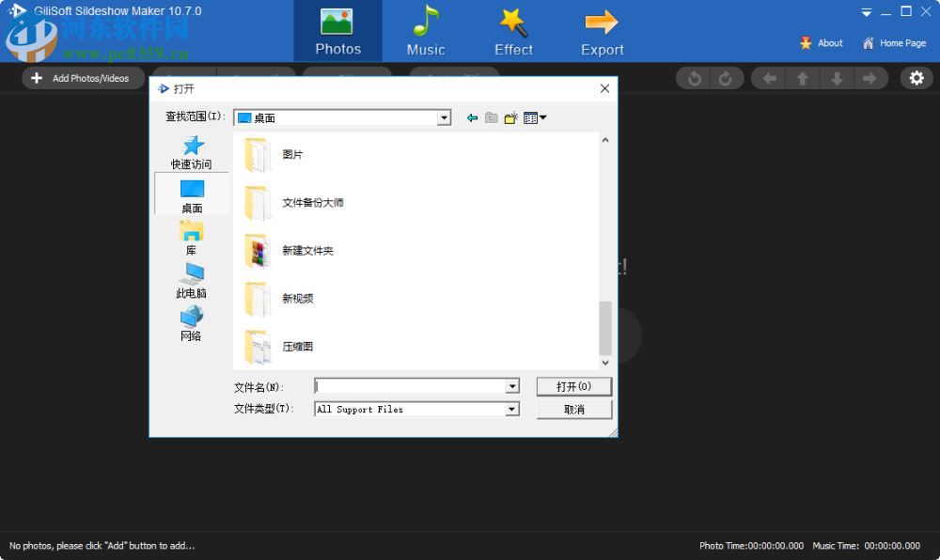Select the Photos tab icon
Viewport: 940px width, 560px height.
[337, 21]
